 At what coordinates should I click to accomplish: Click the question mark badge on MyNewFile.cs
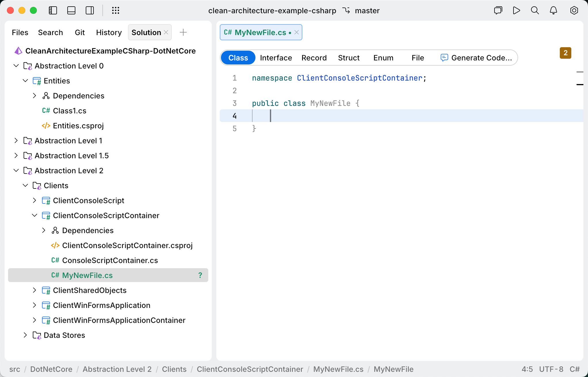click(200, 275)
